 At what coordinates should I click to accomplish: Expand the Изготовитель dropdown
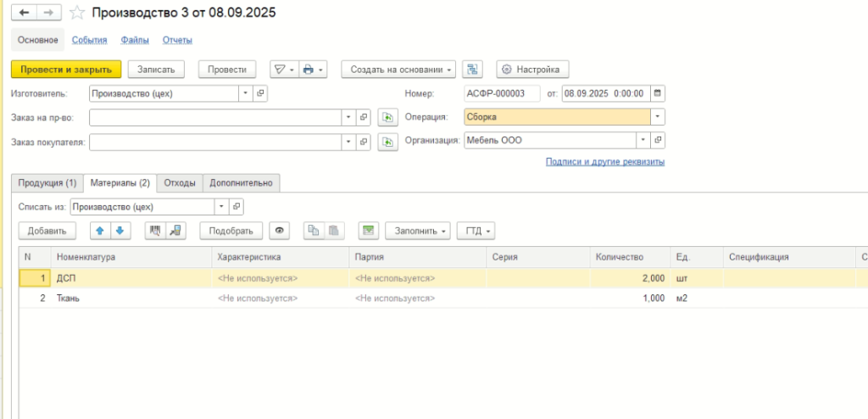coord(246,93)
